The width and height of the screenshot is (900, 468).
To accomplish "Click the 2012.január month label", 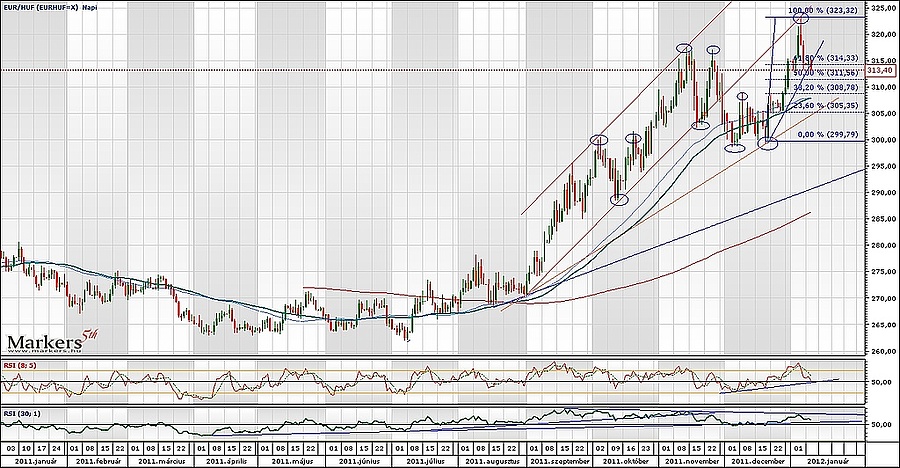I will pos(827,461).
